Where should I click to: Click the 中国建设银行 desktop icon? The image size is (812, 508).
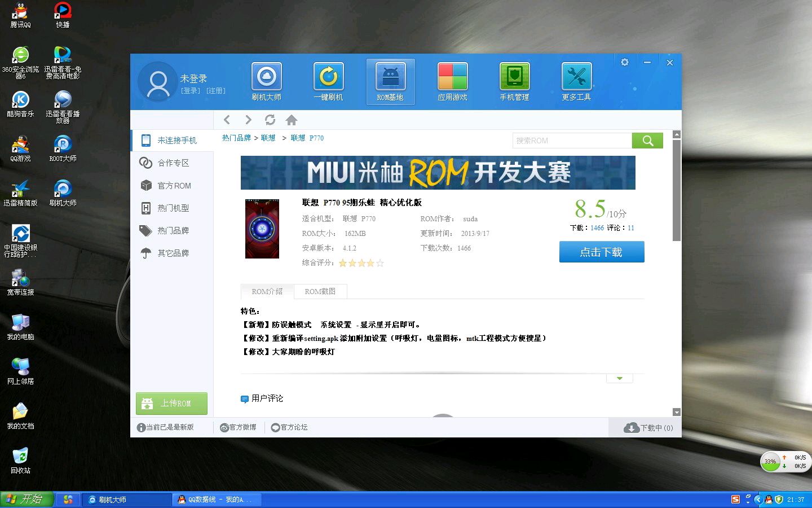tap(21, 241)
